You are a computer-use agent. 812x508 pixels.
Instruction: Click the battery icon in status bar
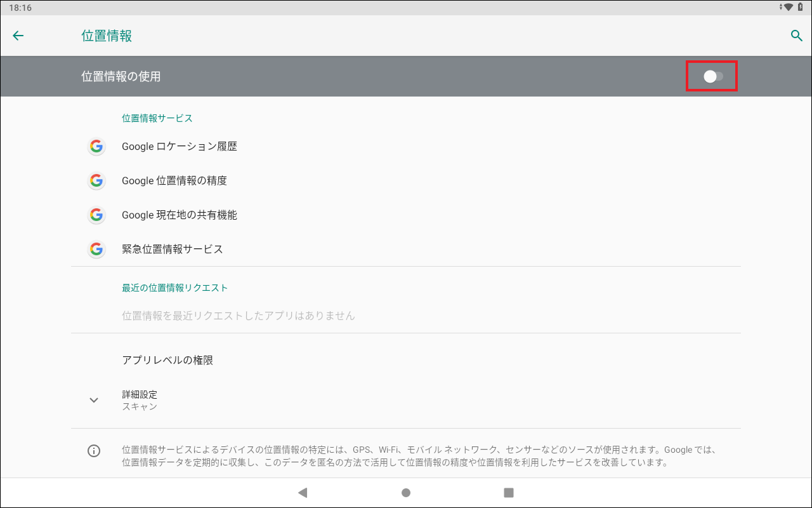(x=801, y=7)
